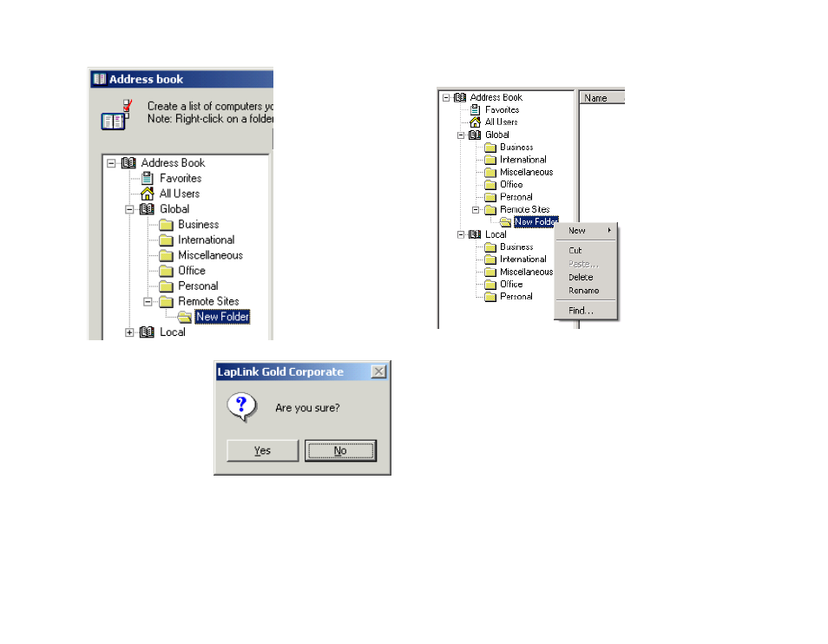Collapse the Address Book root in the pane beside the Name column
The image size is (828, 644).
pyautogui.click(x=446, y=98)
